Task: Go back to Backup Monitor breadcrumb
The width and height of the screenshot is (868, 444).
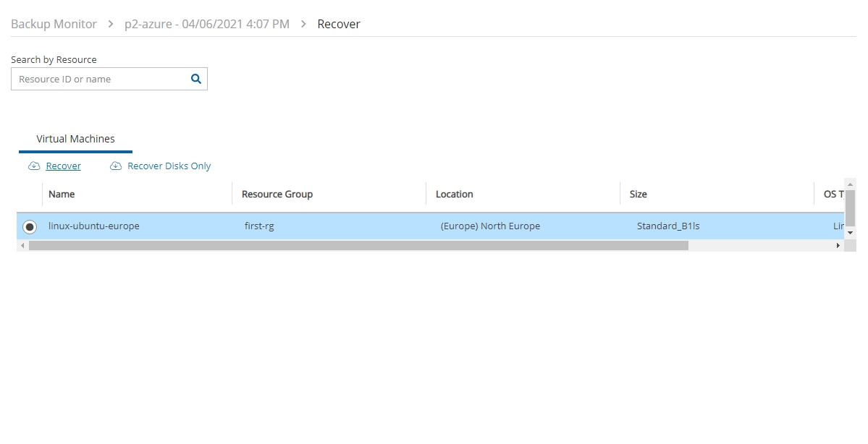Action: click(54, 25)
